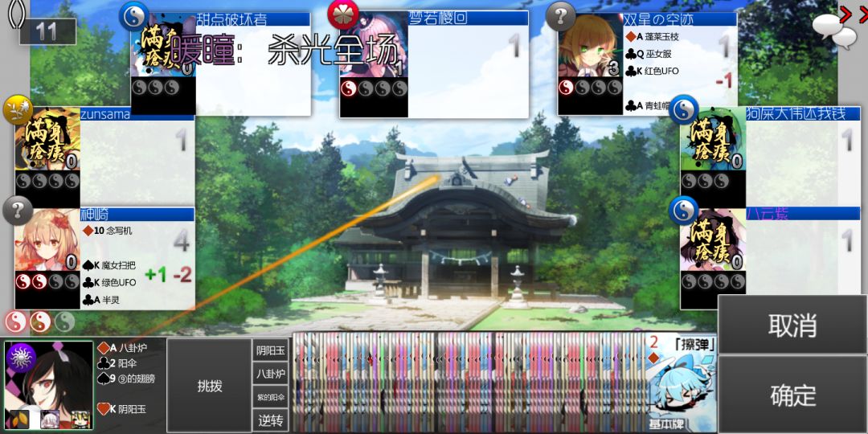868x434 pixels.
Task: Click 神崎's diamond 10 念写机 equipment
Action: click(108, 231)
